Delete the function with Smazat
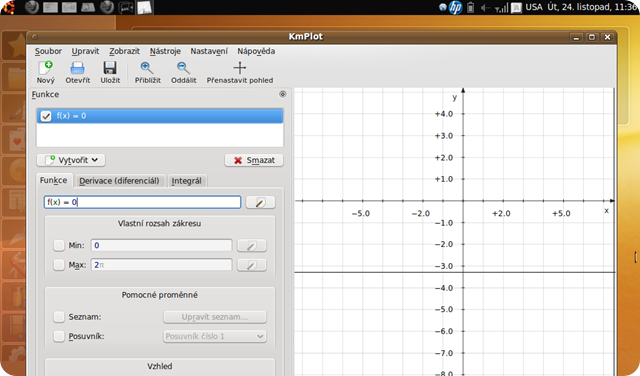This screenshot has width=640, height=376. [x=254, y=160]
